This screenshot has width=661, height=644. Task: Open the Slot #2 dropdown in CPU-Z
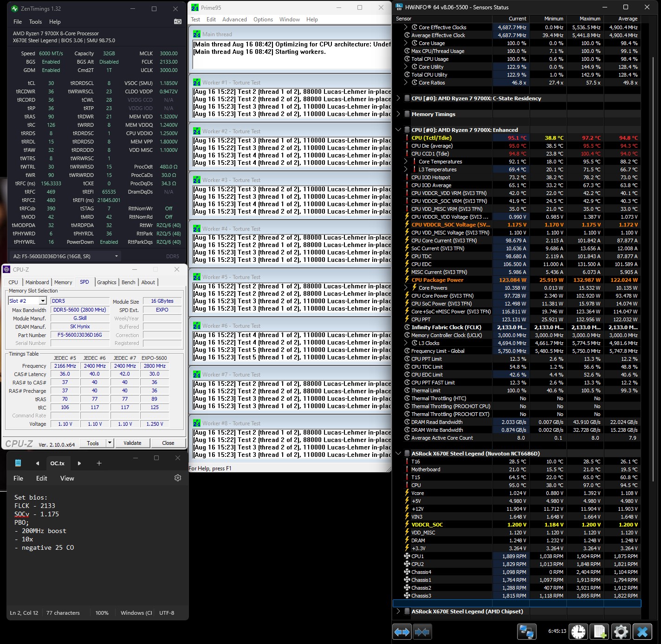pyautogui.click(x=43, y=301)
